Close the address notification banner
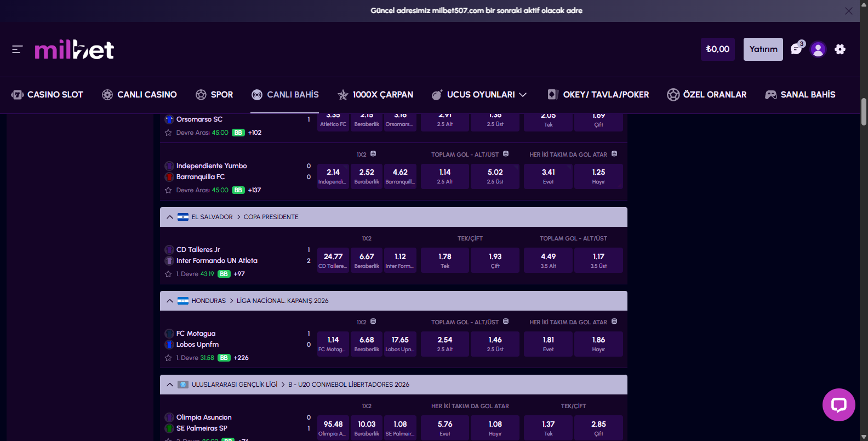Viewport: 868px width, 441px height. (x=849, y=11)
